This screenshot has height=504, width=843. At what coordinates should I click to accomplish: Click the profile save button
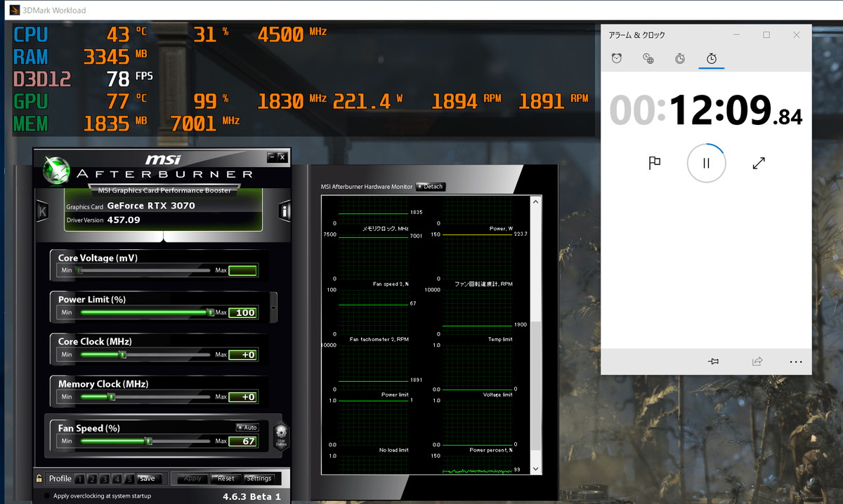(148, 479)
